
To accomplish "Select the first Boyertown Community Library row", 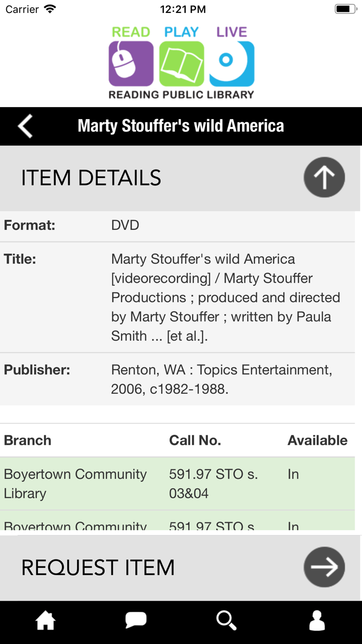I will tap(76, 484).
